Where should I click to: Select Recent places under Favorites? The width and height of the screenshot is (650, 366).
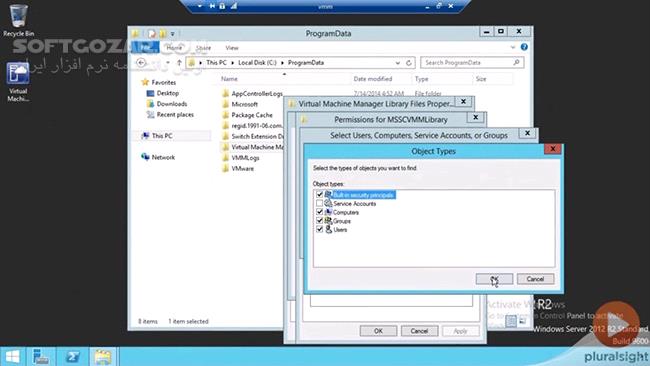[175, 114]
